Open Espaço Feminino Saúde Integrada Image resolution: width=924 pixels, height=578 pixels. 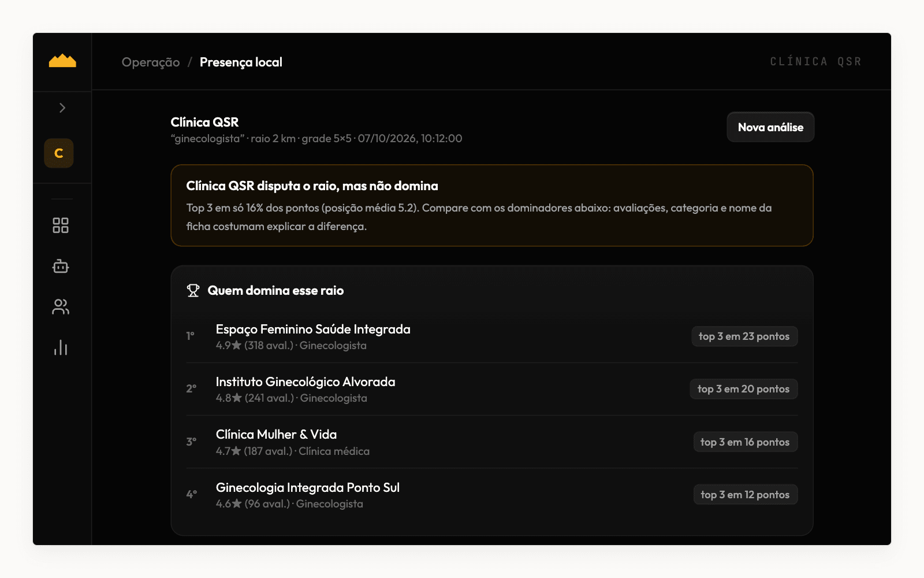tap(313, 329)
